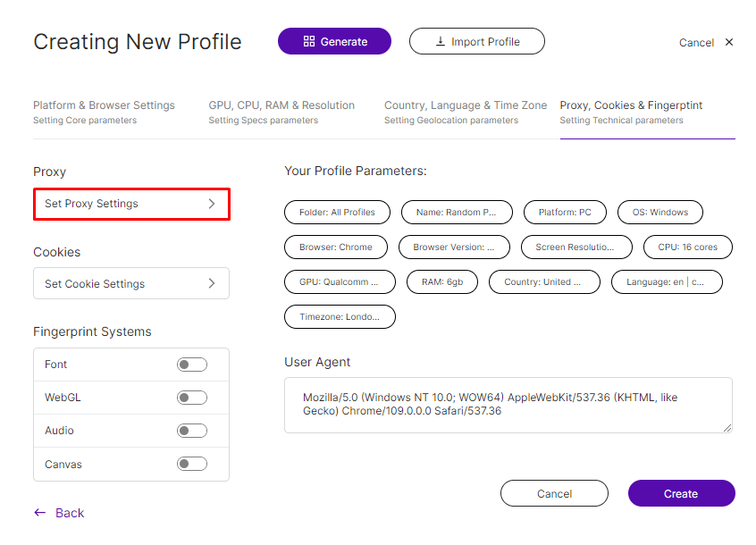The image size is (756, 545).
Task: Click the left arrow icon beside Back
Action: coord(40,513)
